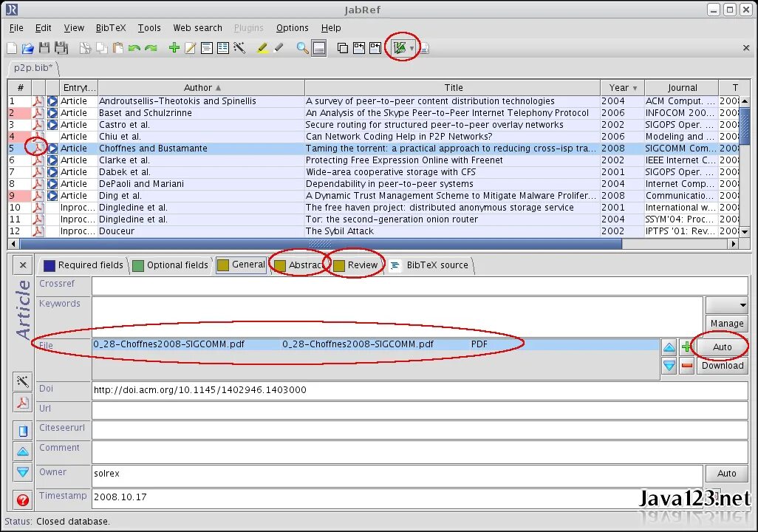Click the New database icon
The image size is (758, 532).
pos(12,48)
